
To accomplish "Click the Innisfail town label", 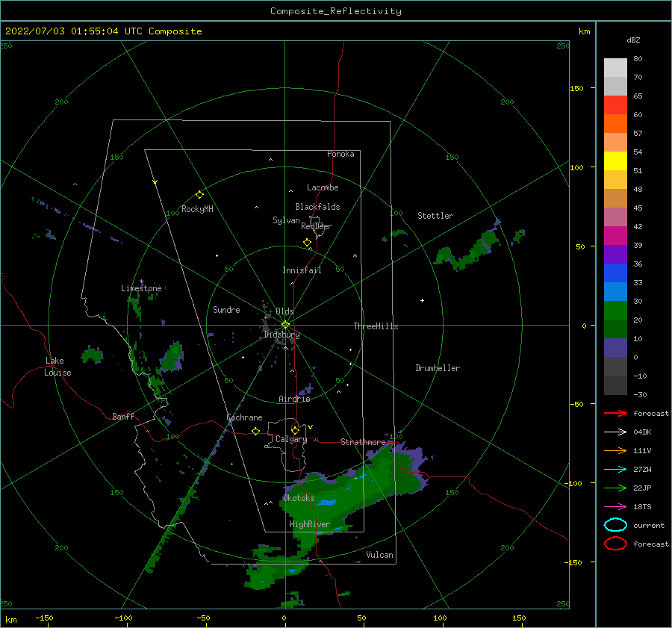I will pos(302,270).
